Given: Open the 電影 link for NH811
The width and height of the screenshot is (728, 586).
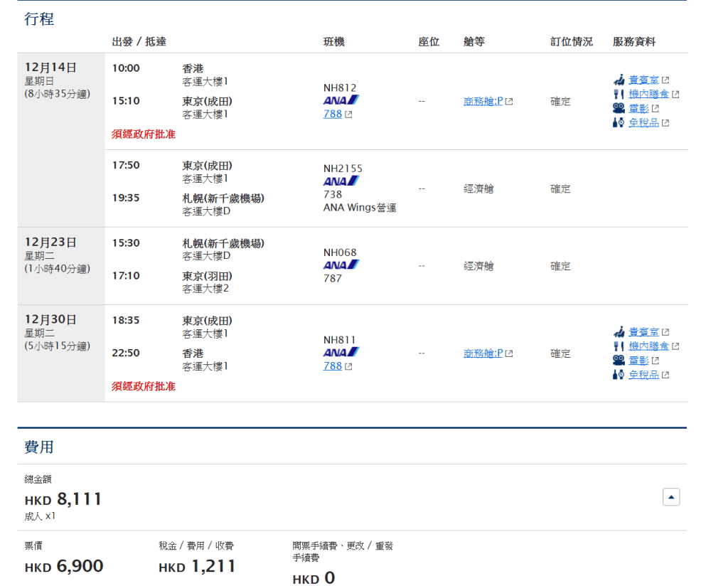Looking at the screenshot, I should click(638, 361).
